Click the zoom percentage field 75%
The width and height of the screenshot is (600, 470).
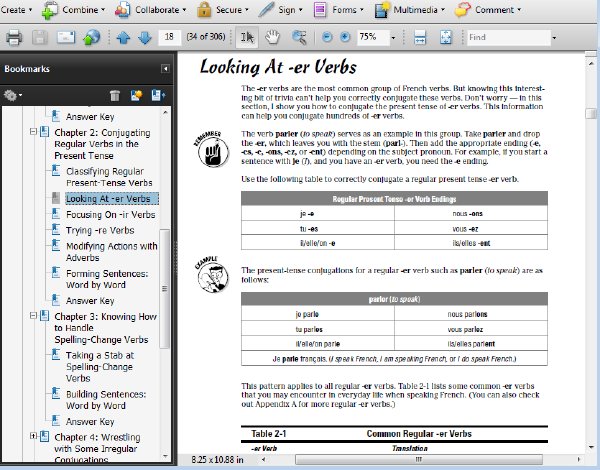[373, 37]
